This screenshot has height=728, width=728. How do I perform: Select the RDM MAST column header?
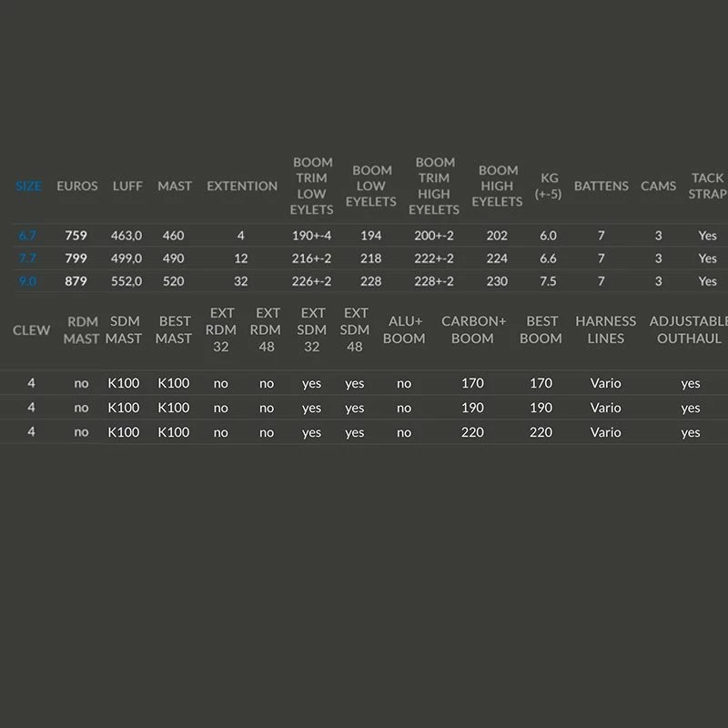pos(81,330)
